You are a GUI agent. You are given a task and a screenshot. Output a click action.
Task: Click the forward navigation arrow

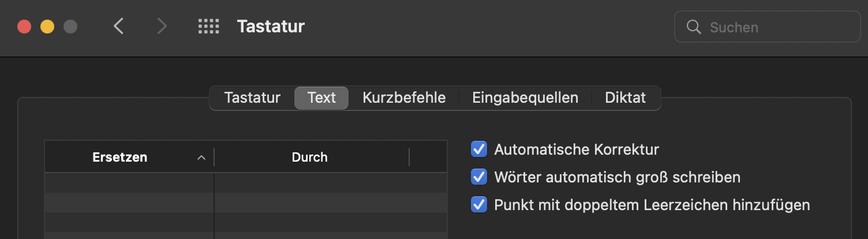point(162,27)
